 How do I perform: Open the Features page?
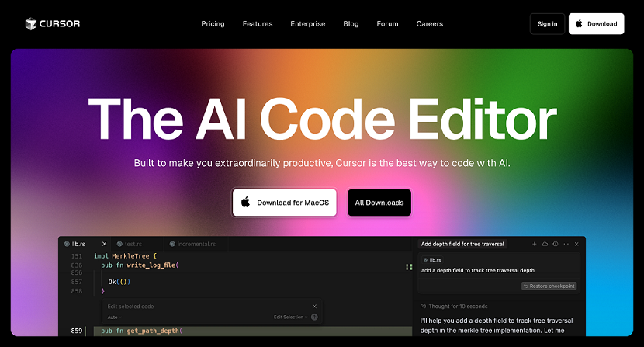(x=258, y=24)
